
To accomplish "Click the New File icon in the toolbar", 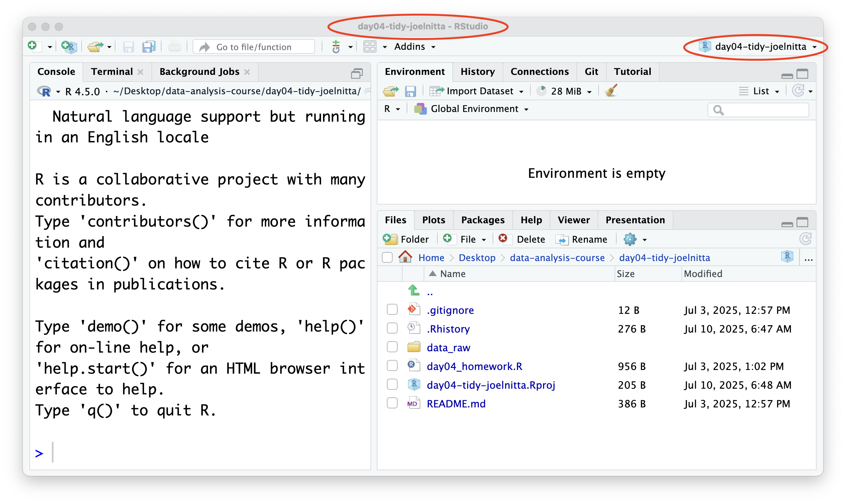I will click(33, 46).
